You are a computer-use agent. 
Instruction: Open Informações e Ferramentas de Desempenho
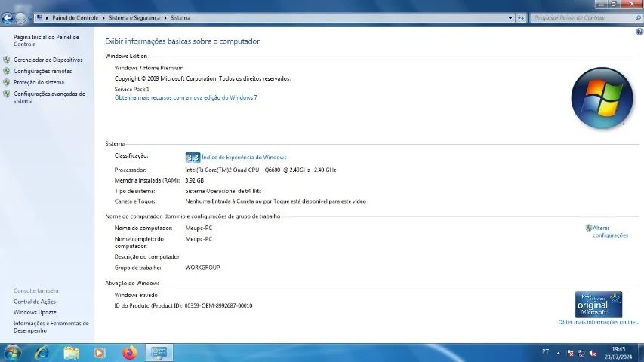(x=51, y=327)
